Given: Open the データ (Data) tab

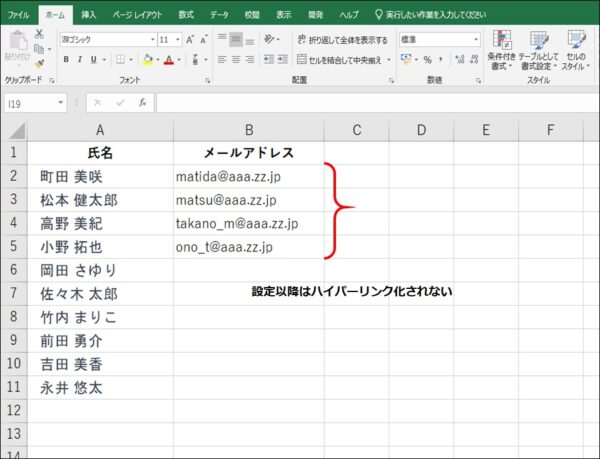Looking at the screenshot, I should tap(219, 15).
